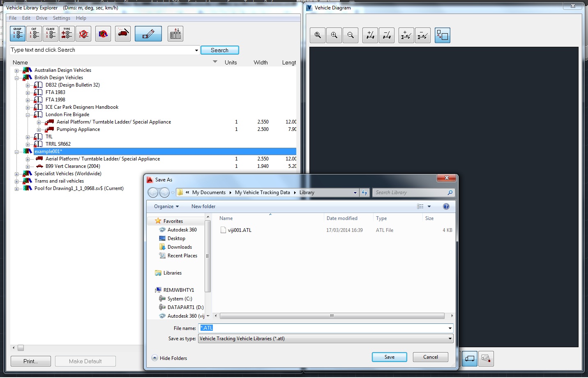Click the table sort columns icon
The height and width of the screenshot is (378, 588).
[175, 34]
